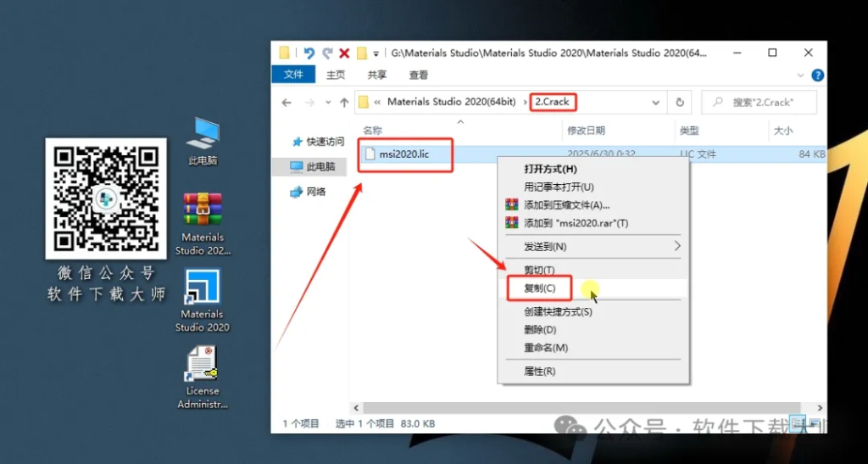
Task: Open recent locations dropdown arrow
Action: (328, 103)
